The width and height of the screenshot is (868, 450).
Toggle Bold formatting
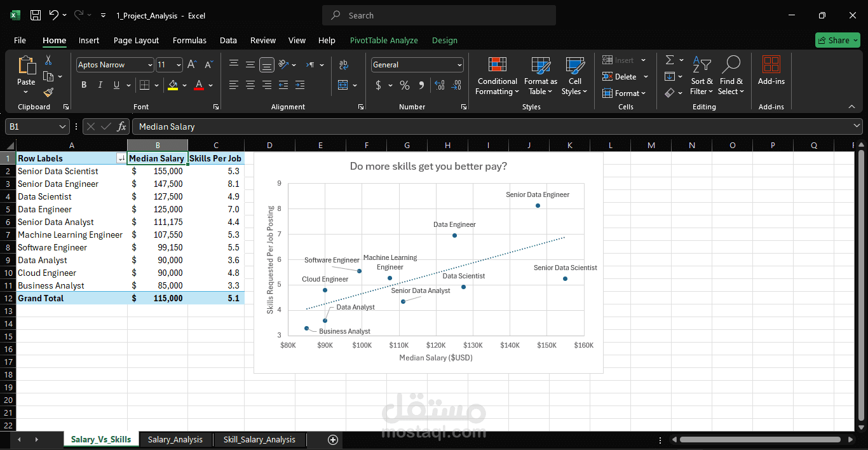click(x=84, y=85)
